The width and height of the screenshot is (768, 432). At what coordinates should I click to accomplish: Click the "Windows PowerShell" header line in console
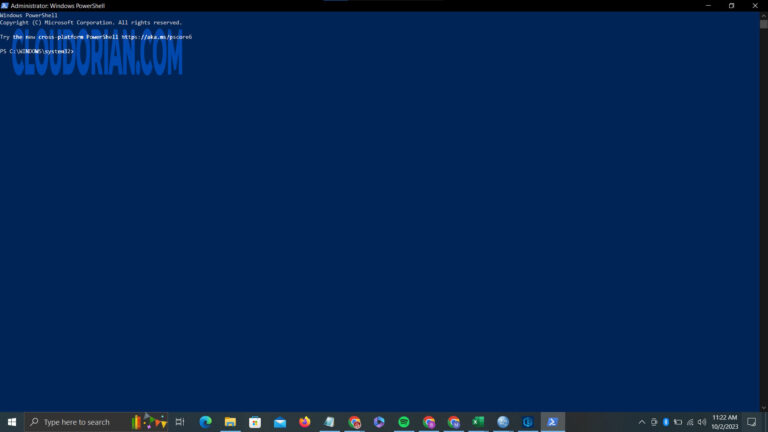coord(29,15)
